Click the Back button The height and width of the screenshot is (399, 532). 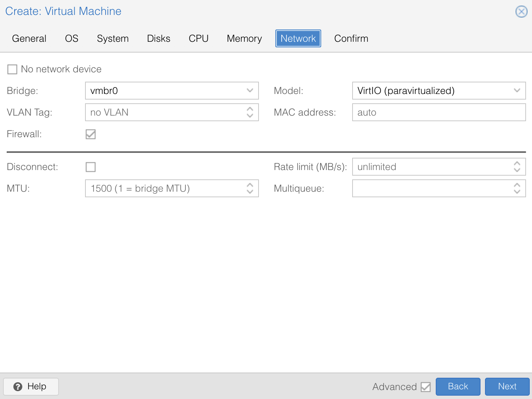[x=458, y=386]
